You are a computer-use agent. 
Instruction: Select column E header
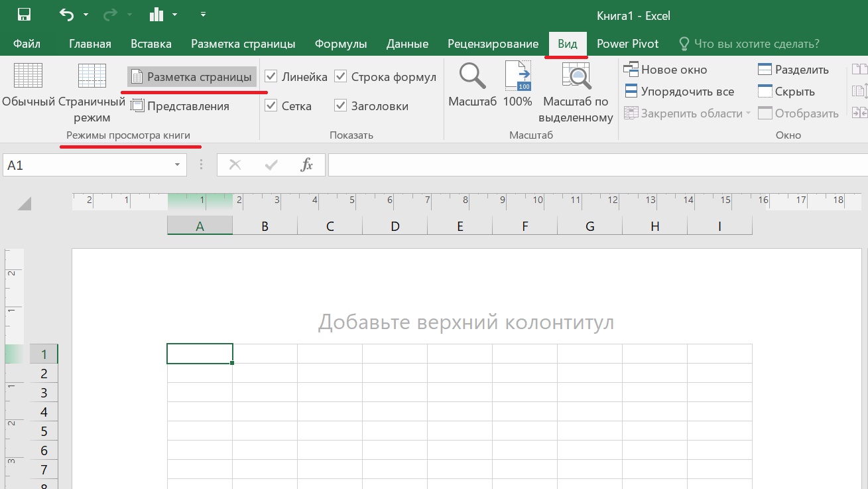click(460, 226)
